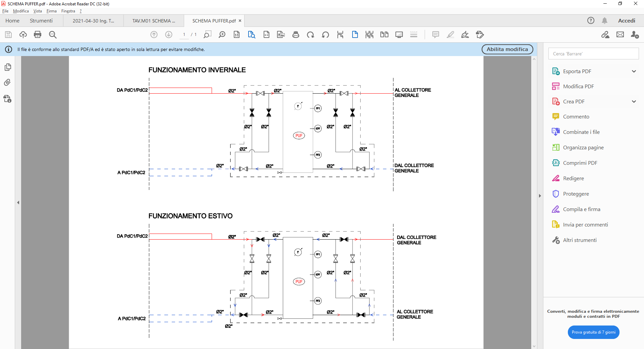644x349 pixels.
Task: Go to previous page arrow
Action: tap(154, 35)
